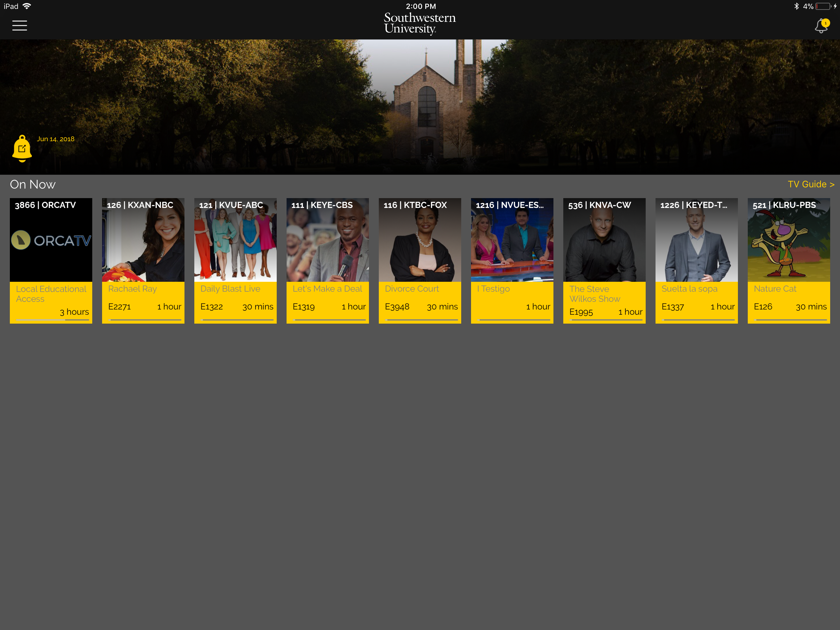This screenshot has height=630, width=840.
Task: Tap the Bluetooth status icon
Action: tap(796, 6)
